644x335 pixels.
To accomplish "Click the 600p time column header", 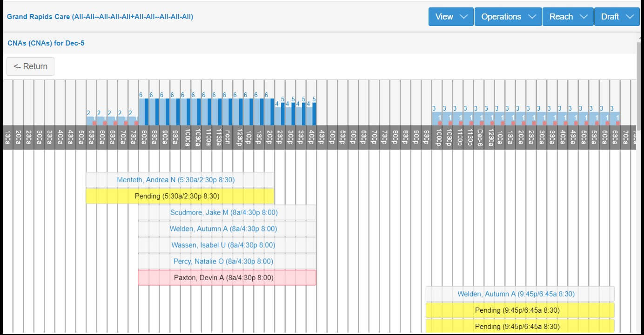I will (353, 138).
